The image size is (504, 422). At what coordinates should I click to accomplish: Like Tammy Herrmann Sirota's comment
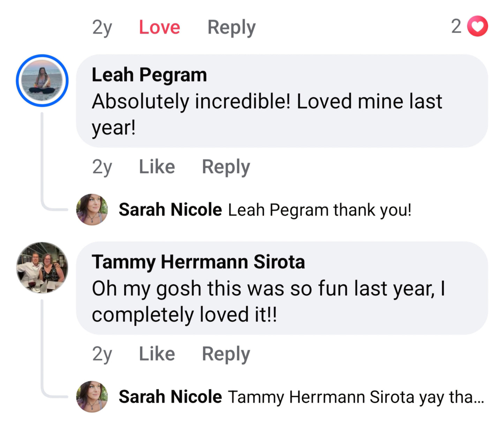tap(157, 354)
